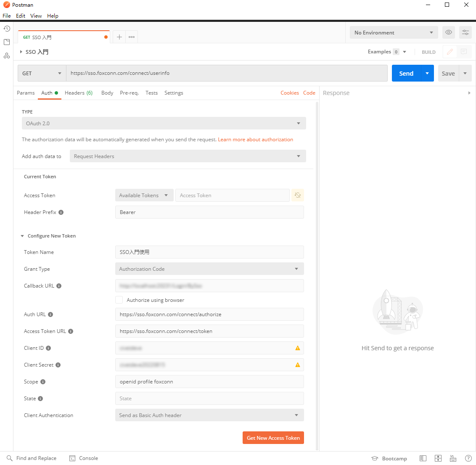The width and height of the screenshot is (476, 465).
Task: Open the tab options ellipsis menu
Action: pyautogui.click(x=132, y=37)
